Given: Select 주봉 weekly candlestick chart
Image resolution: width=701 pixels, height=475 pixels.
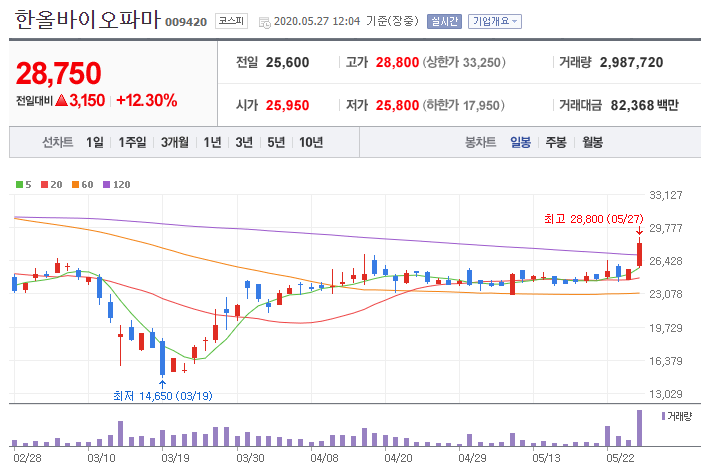Looking at the screenshot, I should 556,142.
